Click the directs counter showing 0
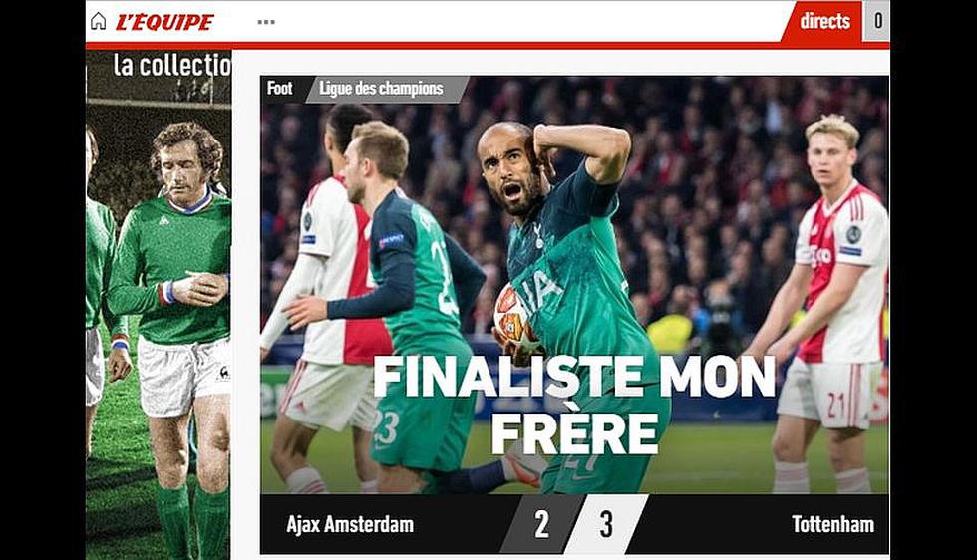977x560 pixels. [877, 21]
